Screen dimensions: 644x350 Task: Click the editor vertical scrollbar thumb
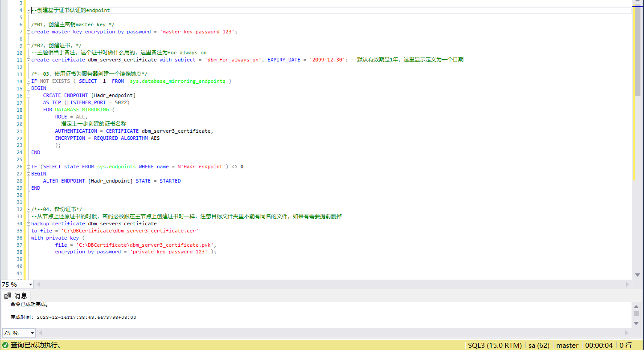click(x=637, y=51)
